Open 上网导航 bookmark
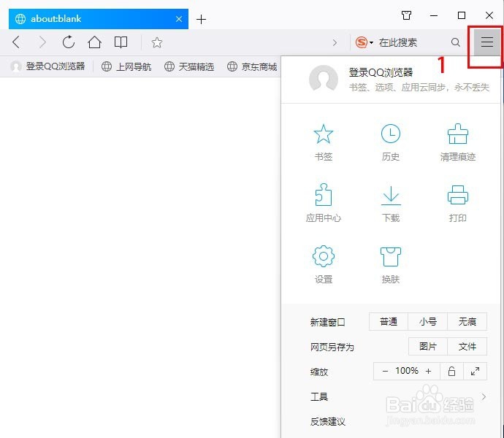 126,66
